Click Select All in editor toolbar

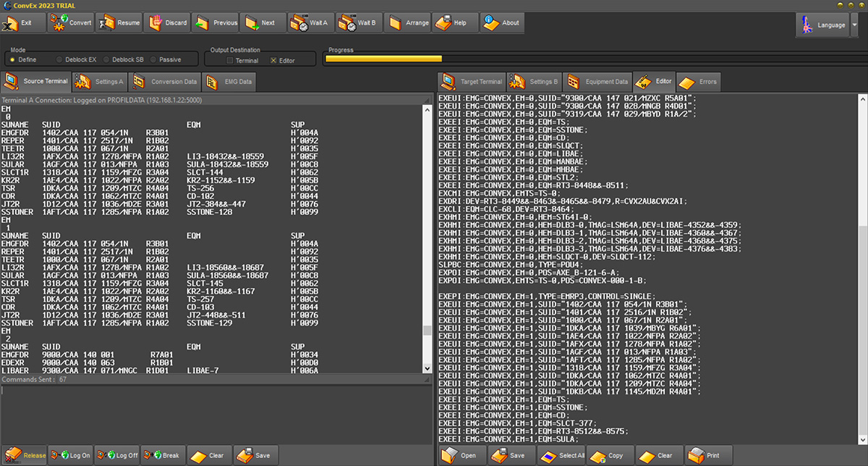pyautogui.click(x=562, y=455)
